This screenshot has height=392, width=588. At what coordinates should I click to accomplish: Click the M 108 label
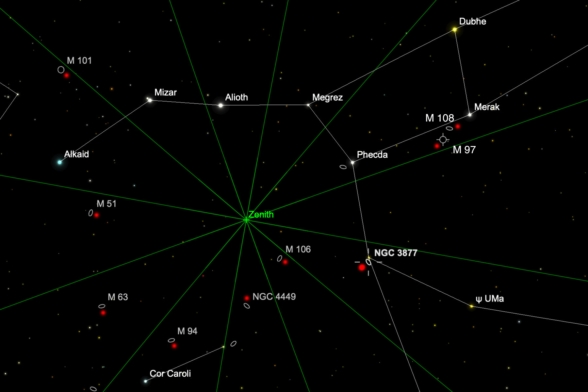click(439, 118)
